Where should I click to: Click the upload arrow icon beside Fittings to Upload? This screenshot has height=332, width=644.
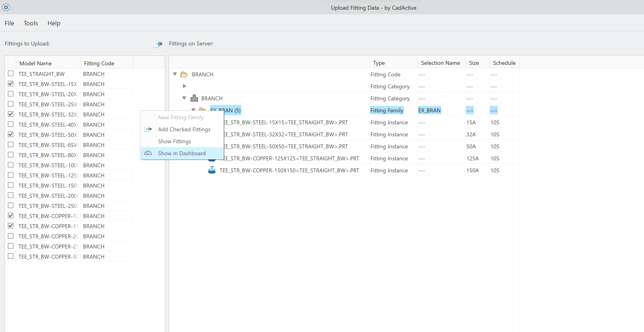(x=158, y=44)
